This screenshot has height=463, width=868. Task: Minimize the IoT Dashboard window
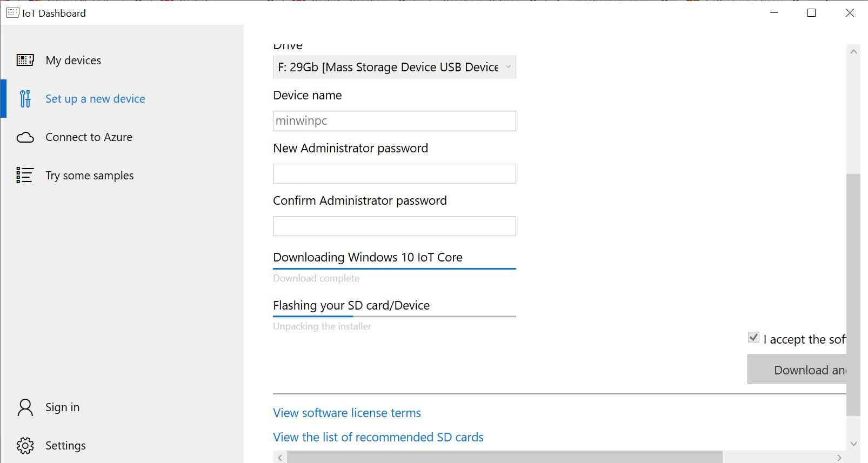click(774, 12)
